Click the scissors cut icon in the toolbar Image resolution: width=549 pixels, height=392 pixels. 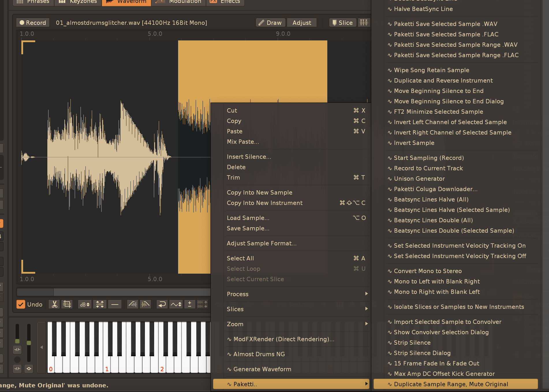(54, 304)
